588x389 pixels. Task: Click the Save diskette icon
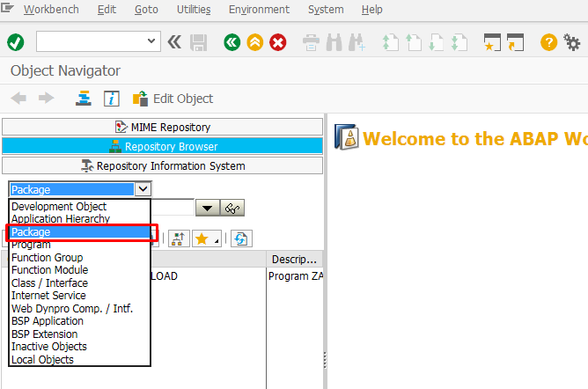[x=199, y=42]
